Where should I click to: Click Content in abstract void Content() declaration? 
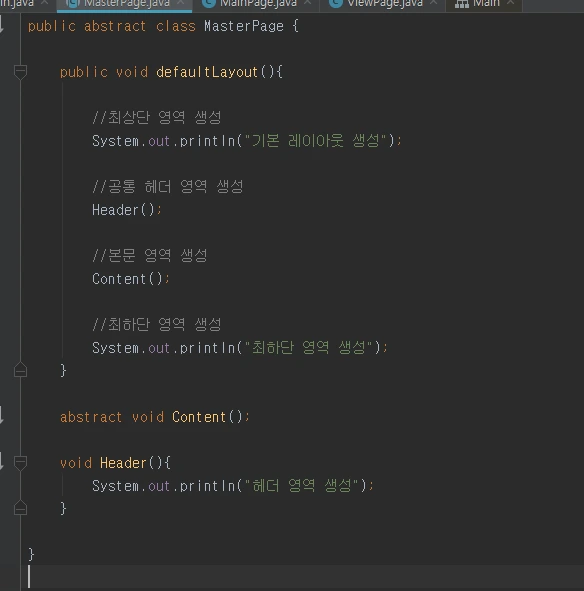(x=199, y=417)
